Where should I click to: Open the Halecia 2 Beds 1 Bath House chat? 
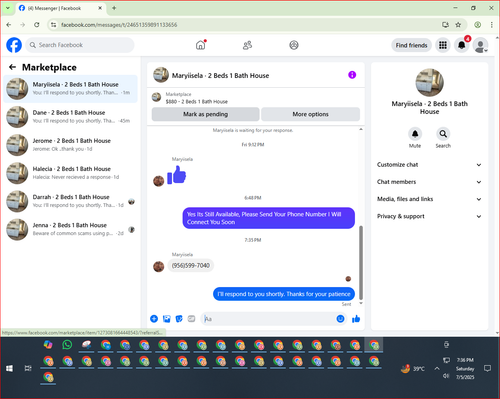(x=70, y=173)
